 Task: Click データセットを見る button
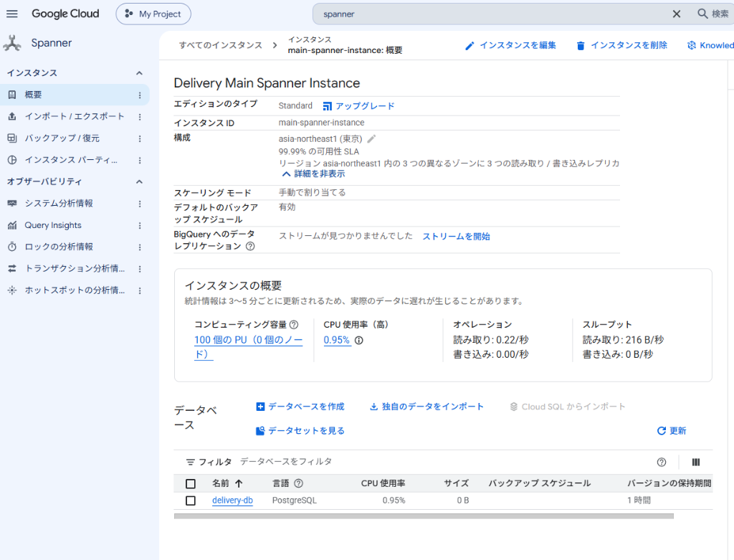(x=300, y=431)
